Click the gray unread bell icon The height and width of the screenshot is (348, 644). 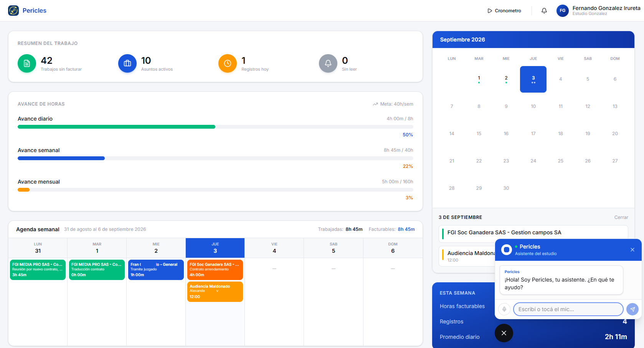coord(328,63)
